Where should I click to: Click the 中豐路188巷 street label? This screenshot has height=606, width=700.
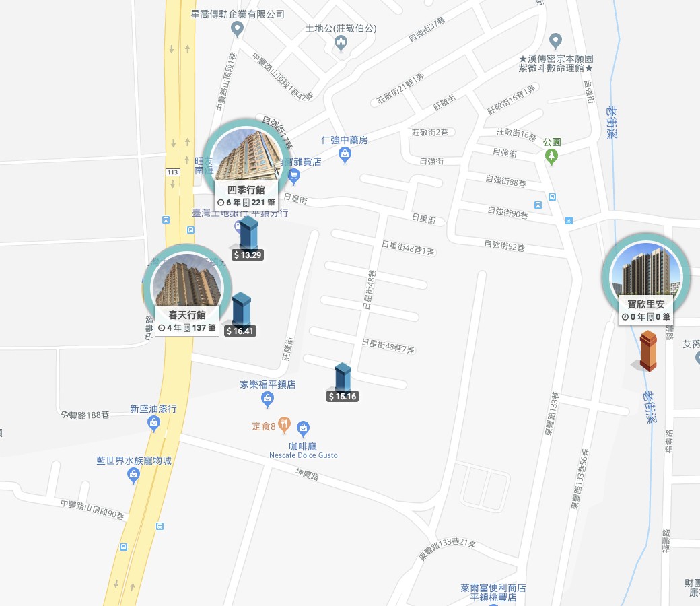pos(85,415)
